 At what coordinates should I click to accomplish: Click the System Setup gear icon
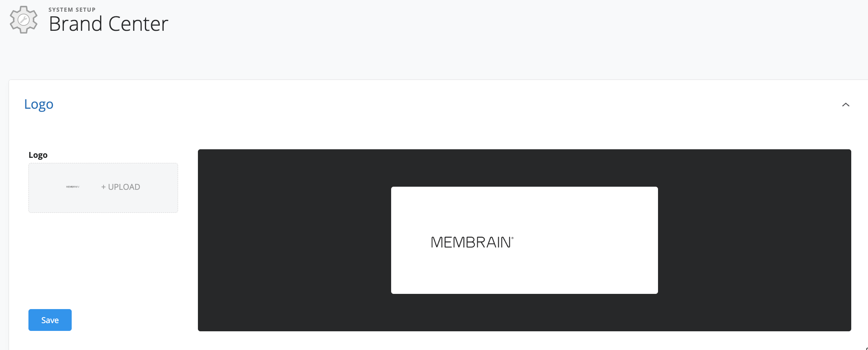(23, 19)
